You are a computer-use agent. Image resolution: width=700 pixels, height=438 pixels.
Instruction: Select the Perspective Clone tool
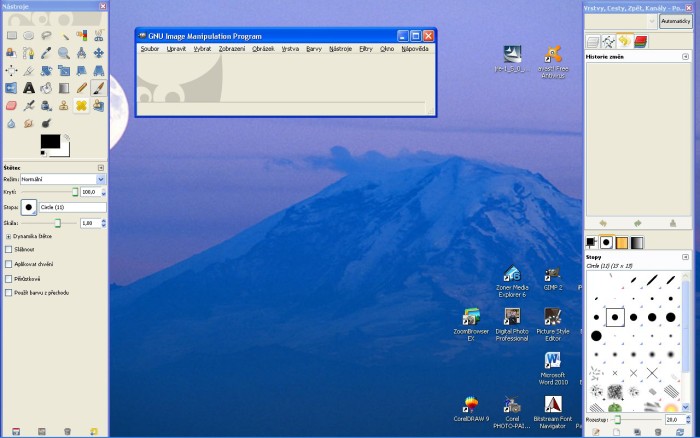[x=99, y=106]
